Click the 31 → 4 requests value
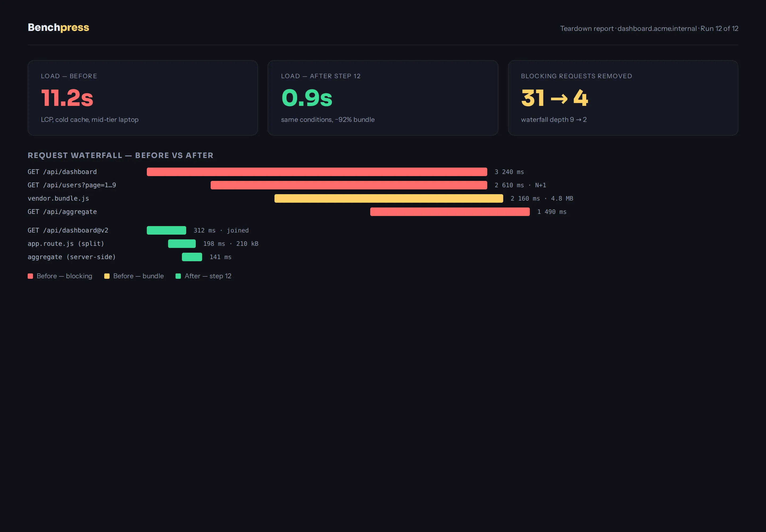This screenshot has width=766, height=532. coord(555,98)
